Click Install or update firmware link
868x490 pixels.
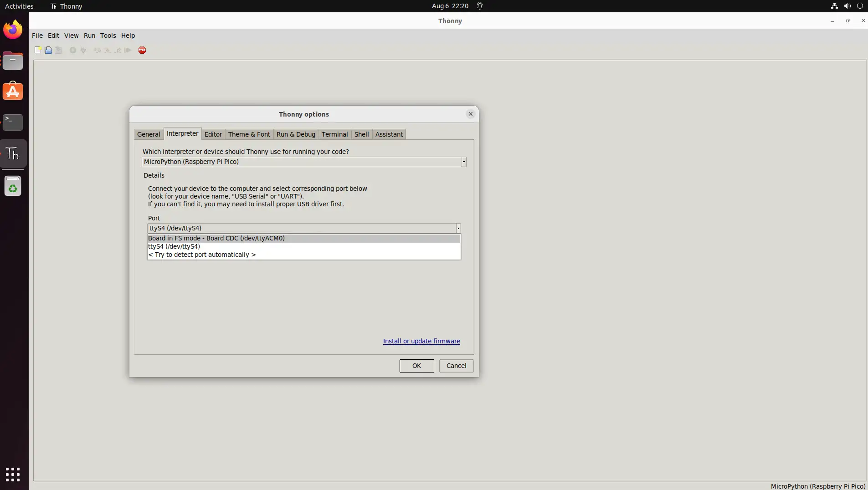tap(421, 341)
